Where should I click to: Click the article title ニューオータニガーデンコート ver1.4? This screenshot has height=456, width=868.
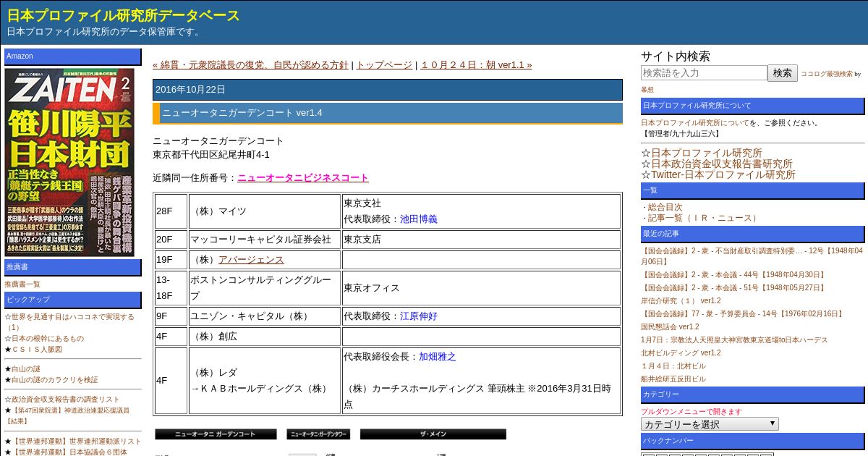[x=242, y=113]
